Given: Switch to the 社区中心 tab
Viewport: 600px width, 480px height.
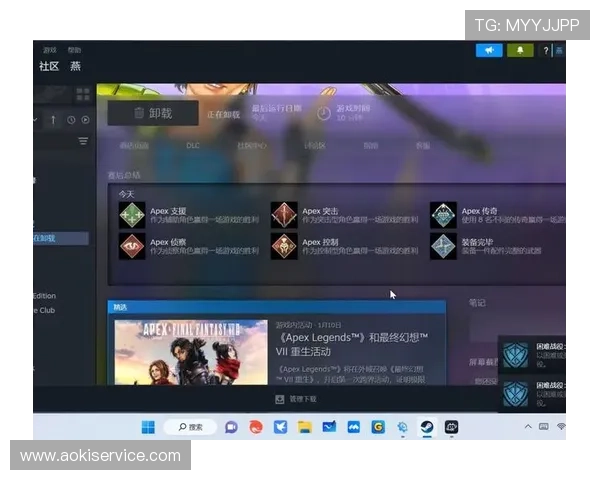Looking at the screenshot, I should coord(252,146).
